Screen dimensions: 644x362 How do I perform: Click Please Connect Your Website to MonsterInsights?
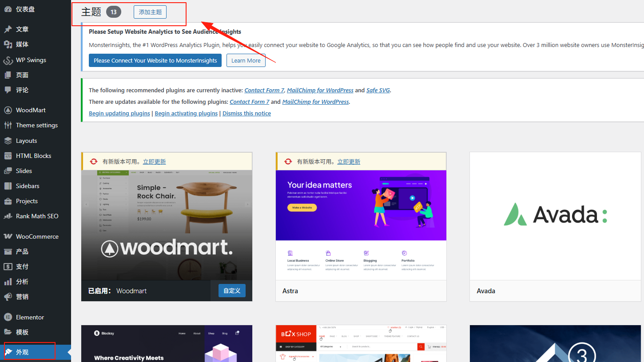155,60
